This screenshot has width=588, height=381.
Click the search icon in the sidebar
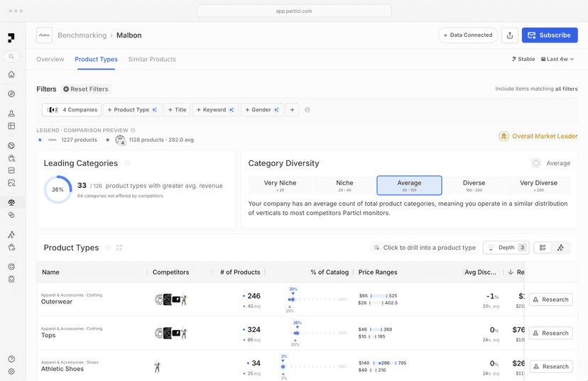[11, 57]
